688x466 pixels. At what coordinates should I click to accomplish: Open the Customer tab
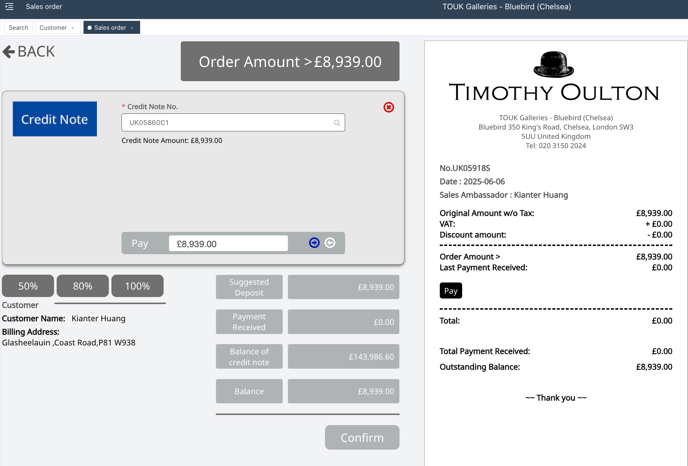tap(53, 28)
